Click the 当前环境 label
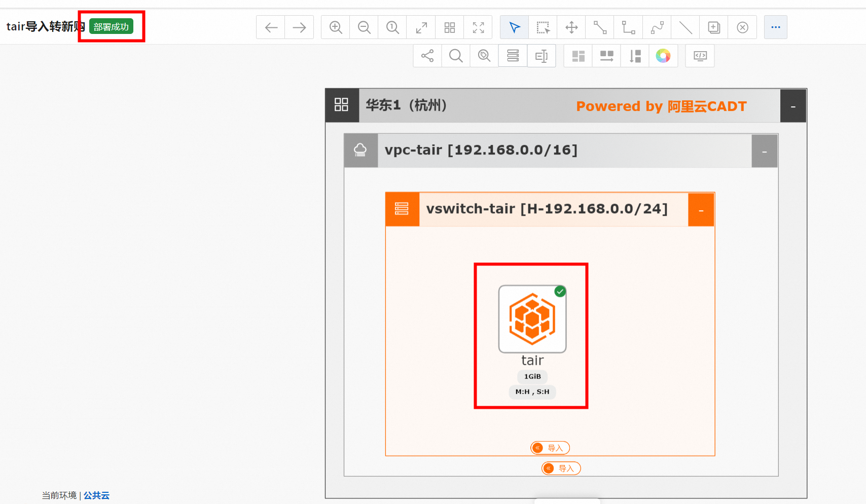Image resolution: width=866 pixels, height=504 pixels. [59, 495]
